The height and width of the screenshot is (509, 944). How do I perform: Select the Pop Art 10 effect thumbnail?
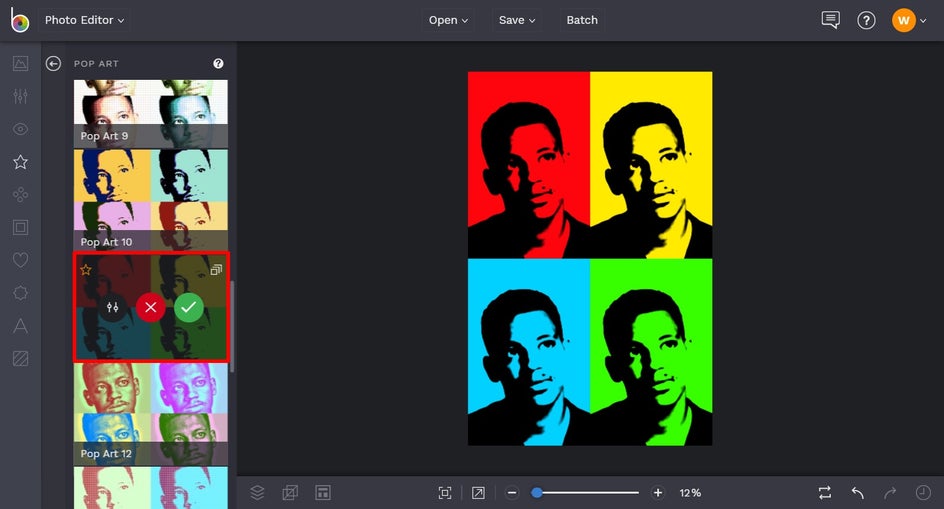tap(151, 201)
